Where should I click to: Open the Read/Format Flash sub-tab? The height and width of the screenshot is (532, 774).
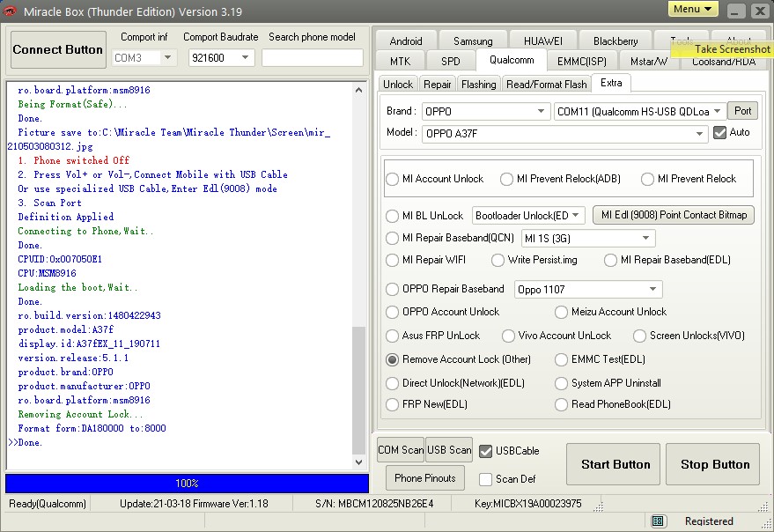tap(547, 85)
